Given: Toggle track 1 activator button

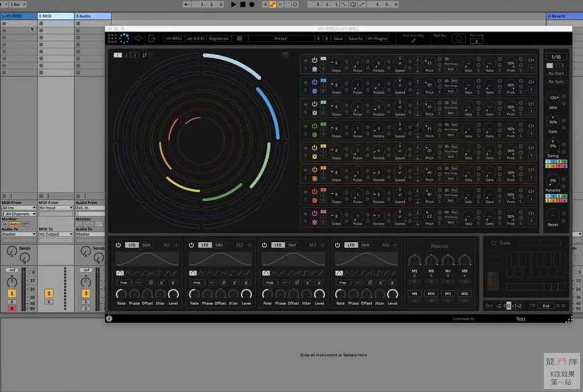Looking at the screenshot, I should [x=11, y=293].
